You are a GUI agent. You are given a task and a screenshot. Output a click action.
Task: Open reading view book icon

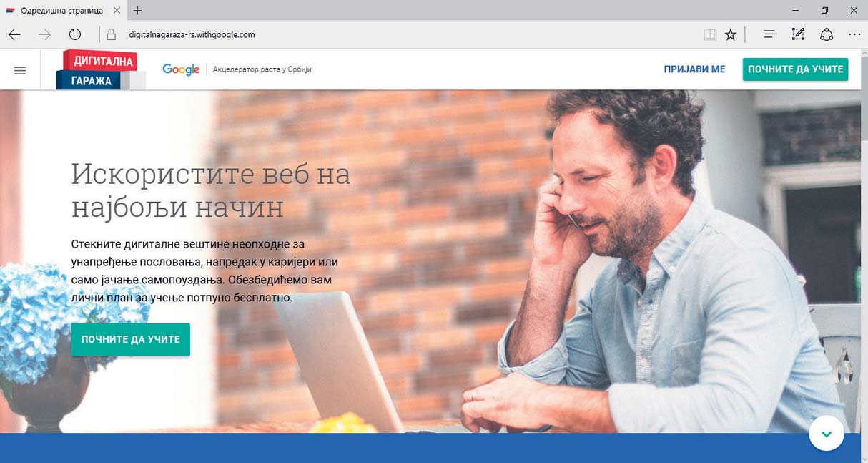click(x=709, y=34)
